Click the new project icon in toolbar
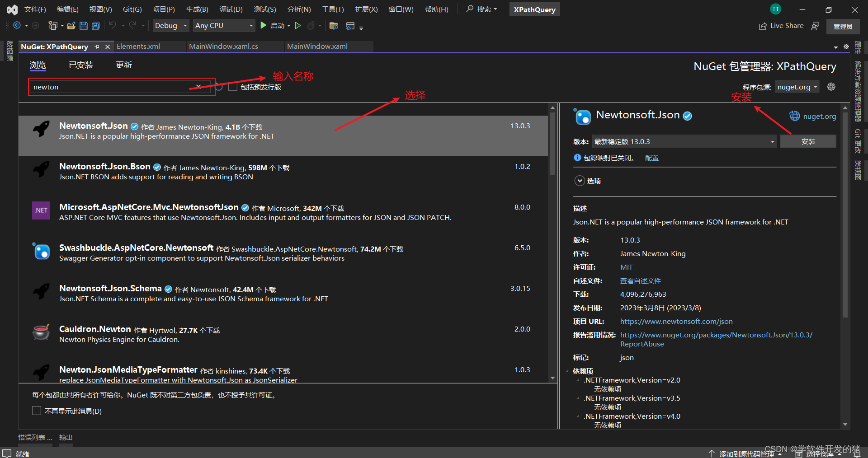 [x=53, y=26]
